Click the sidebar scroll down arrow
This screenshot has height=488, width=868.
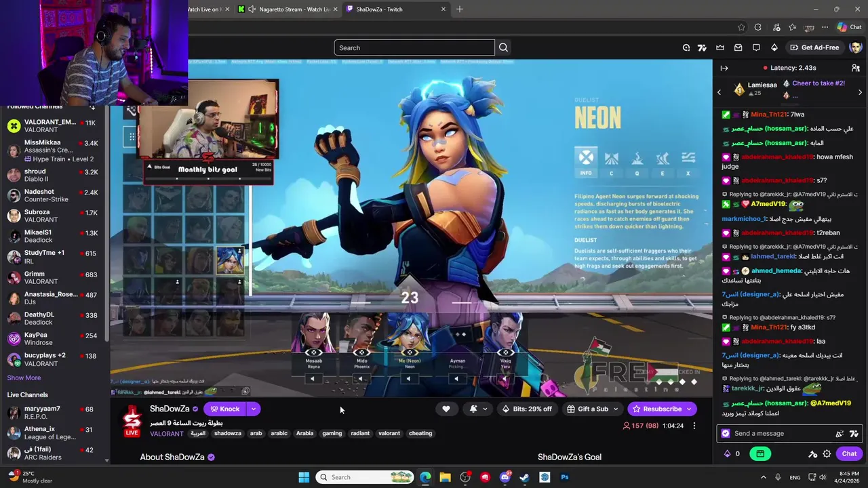[x=106, y=460]
